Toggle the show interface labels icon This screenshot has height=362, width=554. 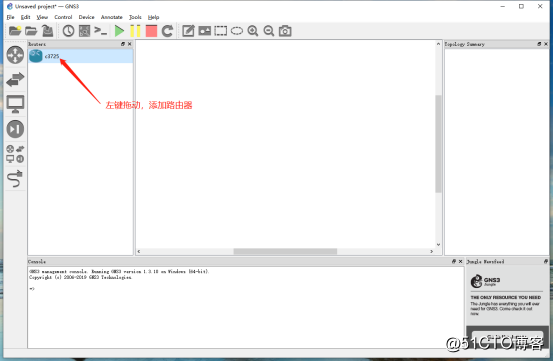pyautogui.click(x=84, y=31)
